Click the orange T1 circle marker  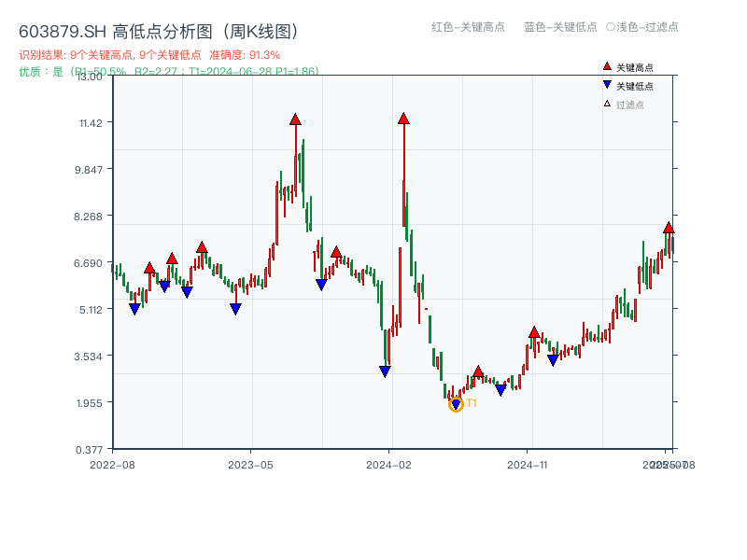457,402
